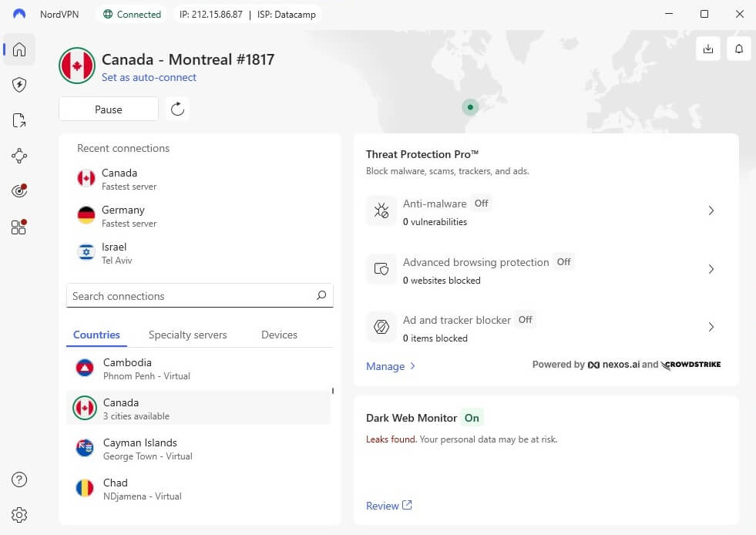The height and width of the screenshot is (535, 756).
Task: Open the Devices tab
Action: (x=279, y=335)
